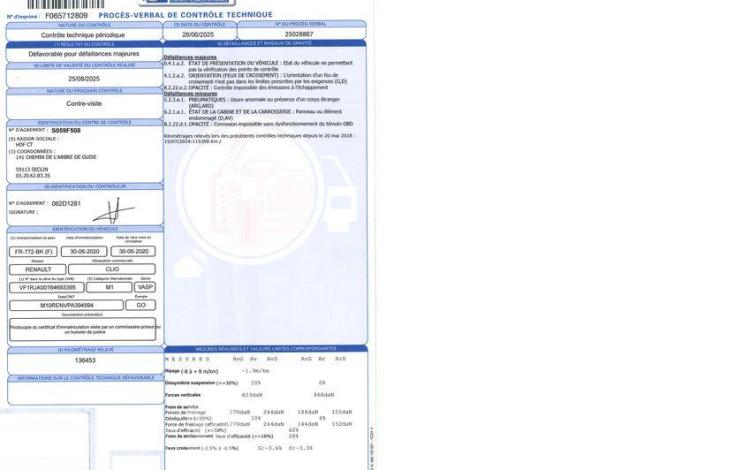Viewport: 750px width, 470px height.
Task: Click the control date 26/06/2025
Action: (198, 34)
